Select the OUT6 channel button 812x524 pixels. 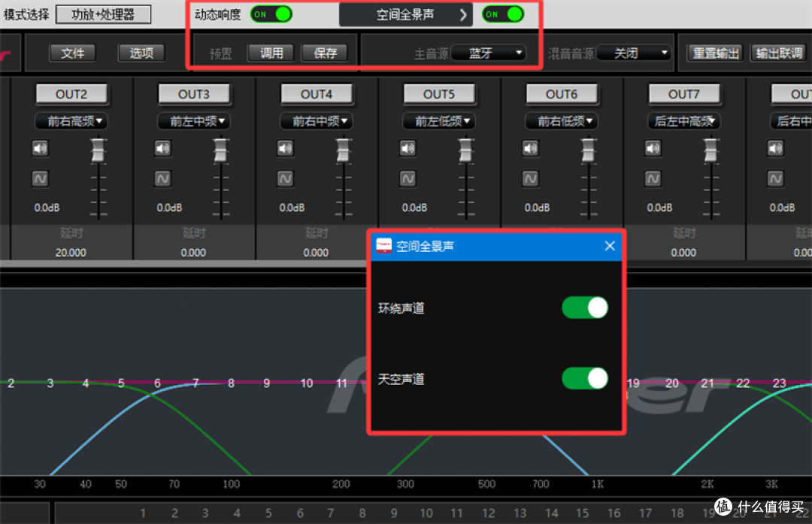[x=562, y=94]
